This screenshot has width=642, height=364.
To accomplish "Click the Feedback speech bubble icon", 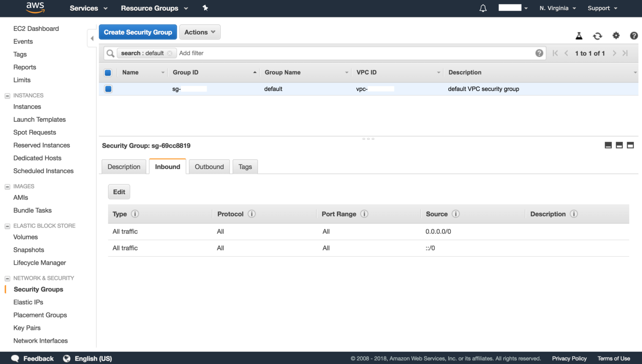I will pos(15,358).
